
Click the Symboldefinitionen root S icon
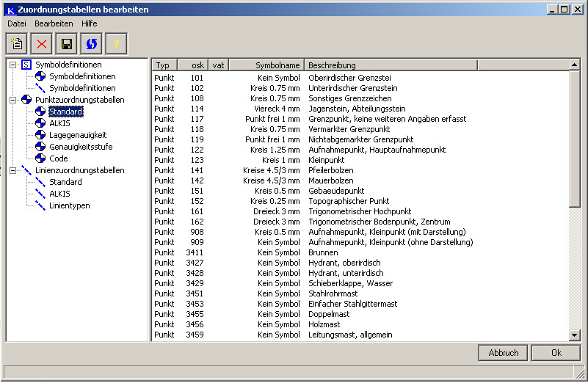click(x=26, y=65)
